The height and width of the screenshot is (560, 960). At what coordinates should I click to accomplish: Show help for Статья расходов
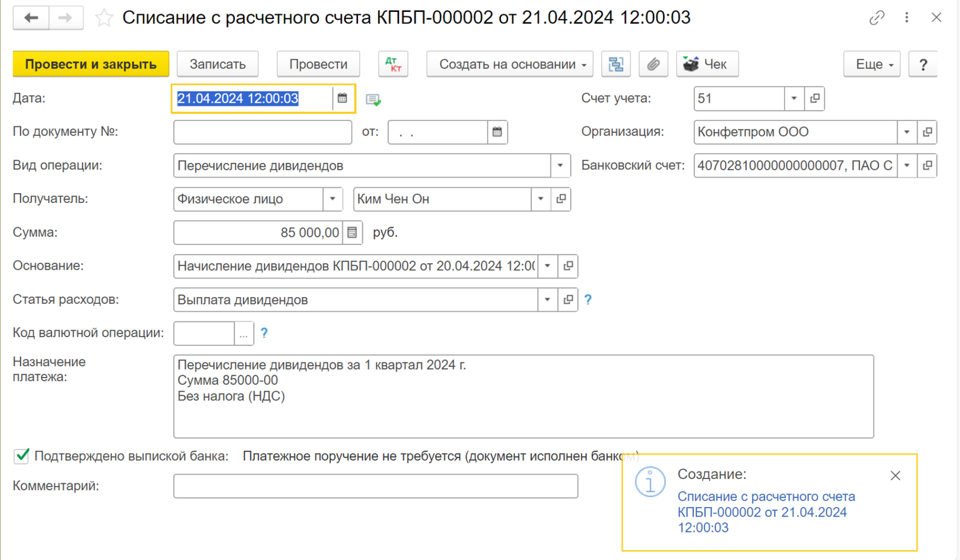click(588, 300)
